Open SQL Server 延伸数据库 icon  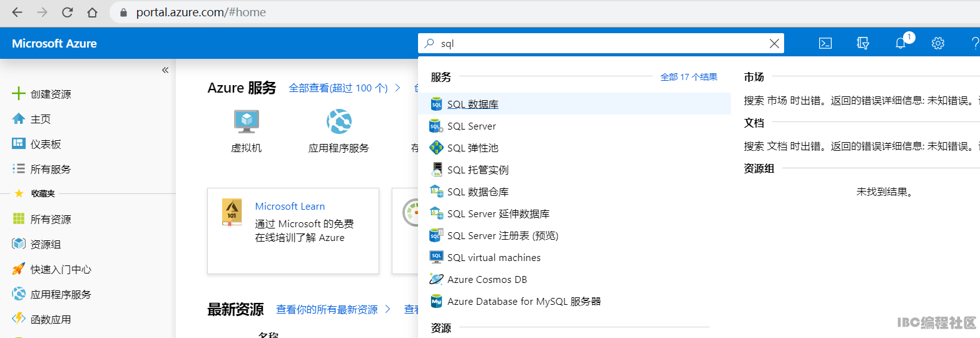tap(436, 213)
